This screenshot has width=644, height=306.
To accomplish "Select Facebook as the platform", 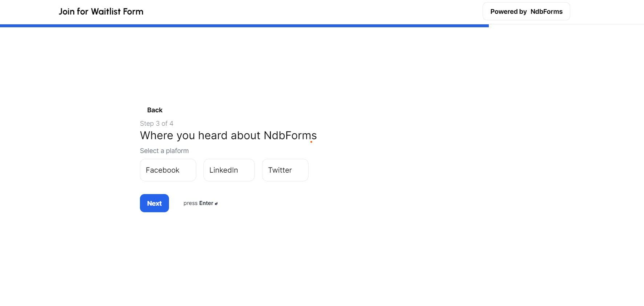I will (x=168, y=170).
